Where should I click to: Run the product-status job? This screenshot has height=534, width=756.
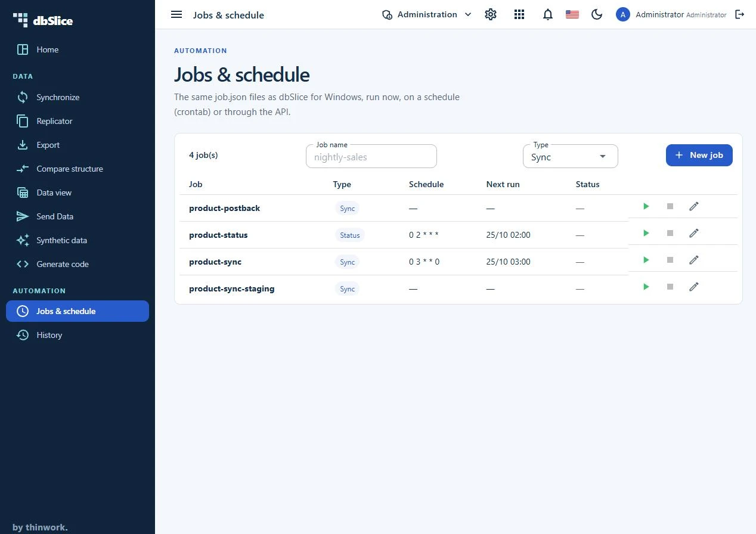(x=646, y=233)
